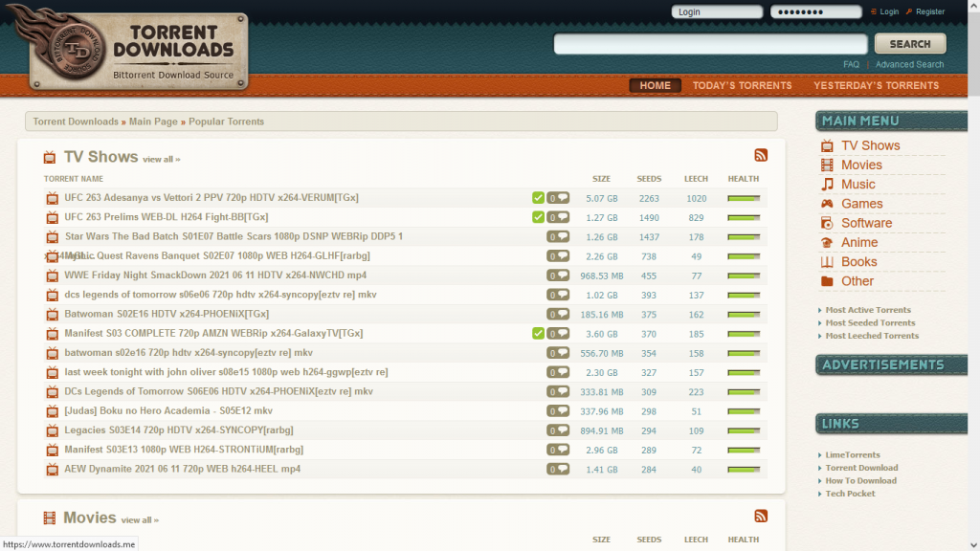Image resolution: width=980 pixels, height=551 pixels.
Task: Open Manifest S03E13 1080p WEB torrent
Action: point(184,450)
